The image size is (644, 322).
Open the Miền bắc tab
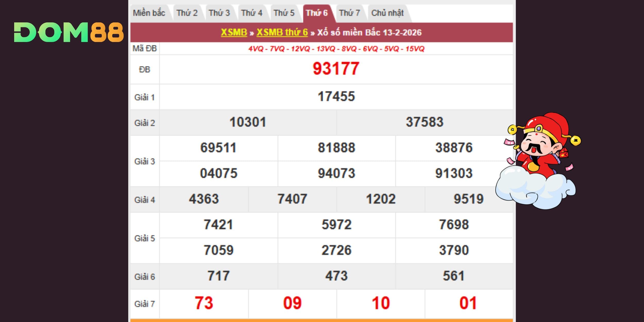click(149, 13)
